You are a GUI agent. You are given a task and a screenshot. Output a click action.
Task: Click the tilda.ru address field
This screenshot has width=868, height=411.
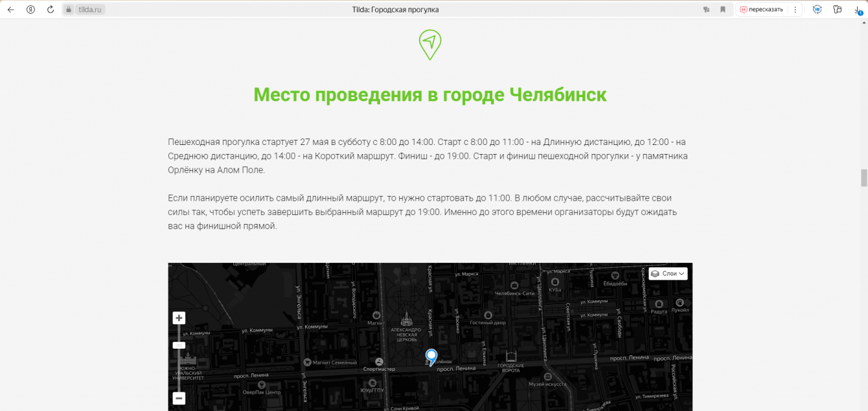point(89,10)
